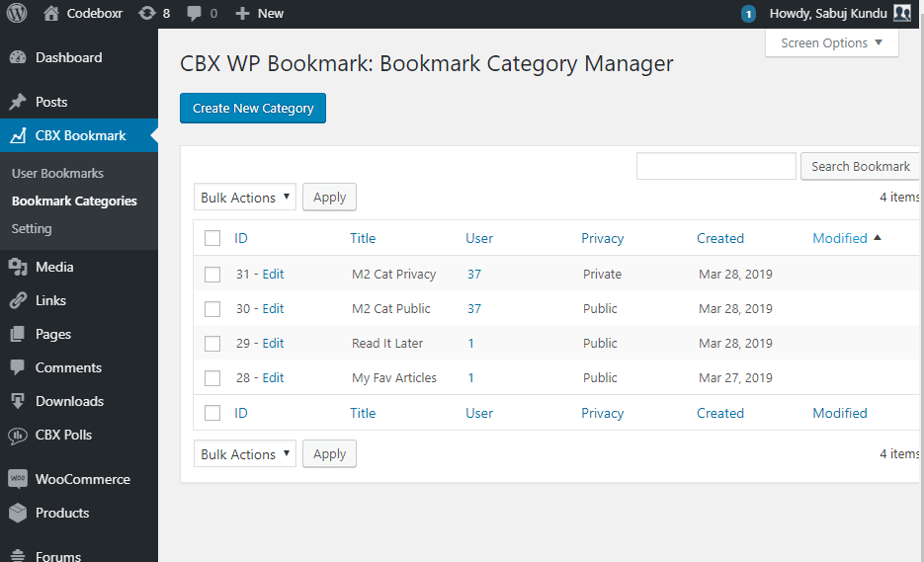Open the updates icon showing 8
Screen dimensions: 924x562
(x=147, y=13)
